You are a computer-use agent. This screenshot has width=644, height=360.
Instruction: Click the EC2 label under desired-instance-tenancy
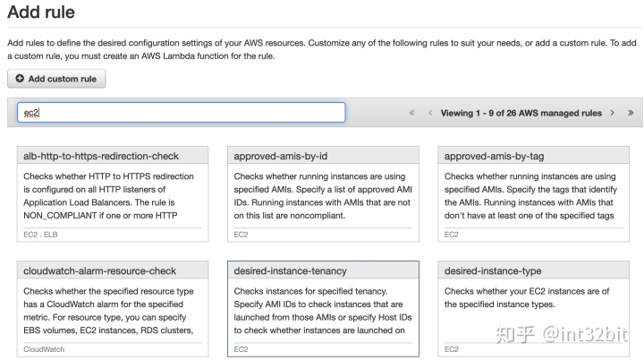coord(241,349)
